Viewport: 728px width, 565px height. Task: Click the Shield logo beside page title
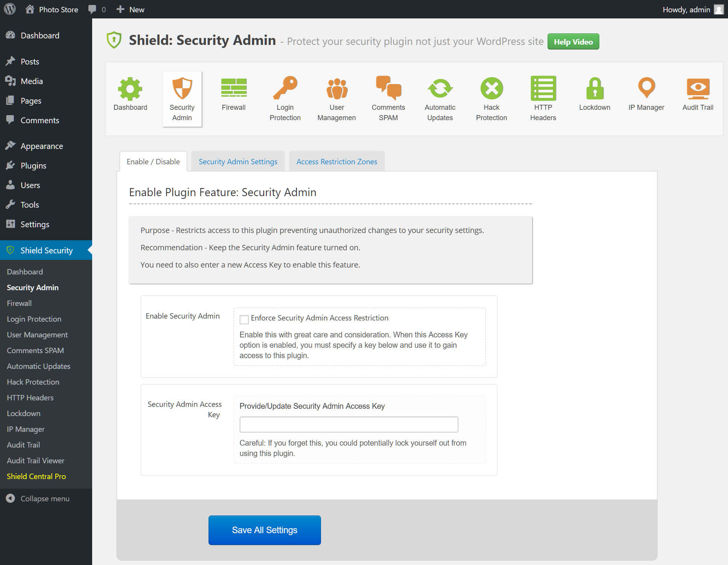click(114, 40)
